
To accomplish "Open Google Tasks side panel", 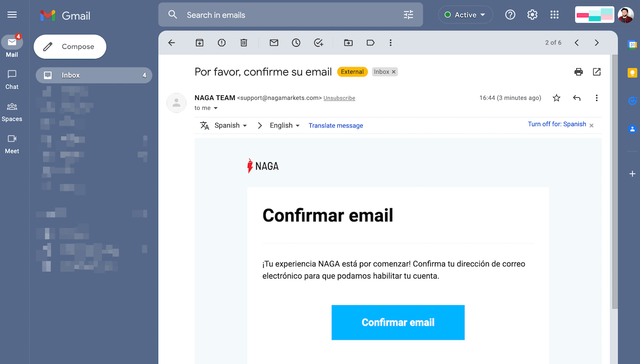I will pyautogui.click(x=633, y=101).
